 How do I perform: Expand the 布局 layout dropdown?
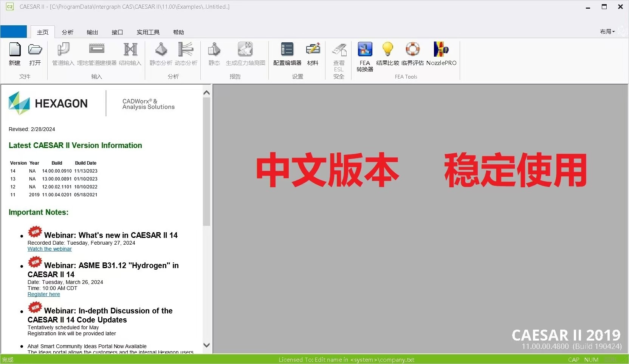[607, 32]
